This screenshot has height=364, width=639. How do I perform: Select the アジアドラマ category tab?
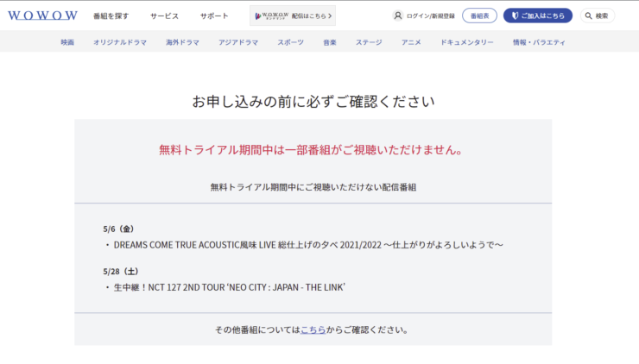click(x=238, y=42)
